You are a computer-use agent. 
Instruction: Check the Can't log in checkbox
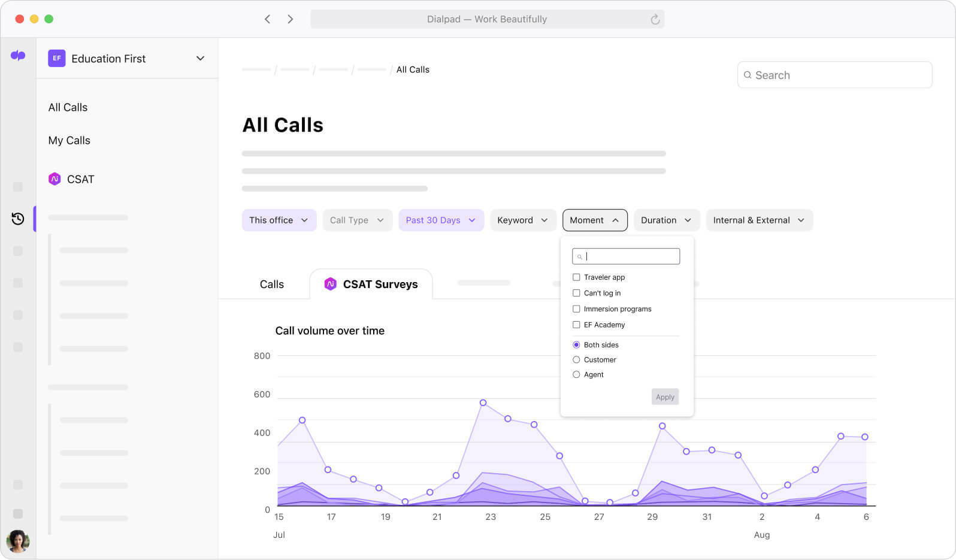pyautogui.click(x=576, y=293)
